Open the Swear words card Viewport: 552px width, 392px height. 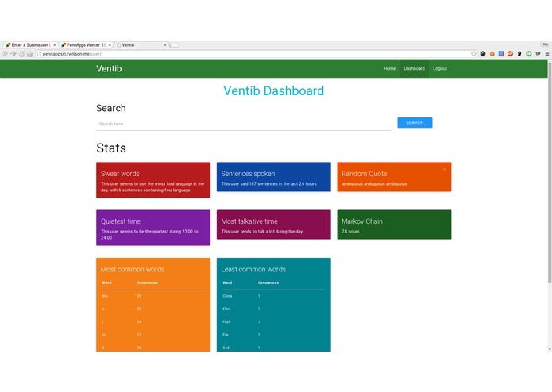(153, 179)
